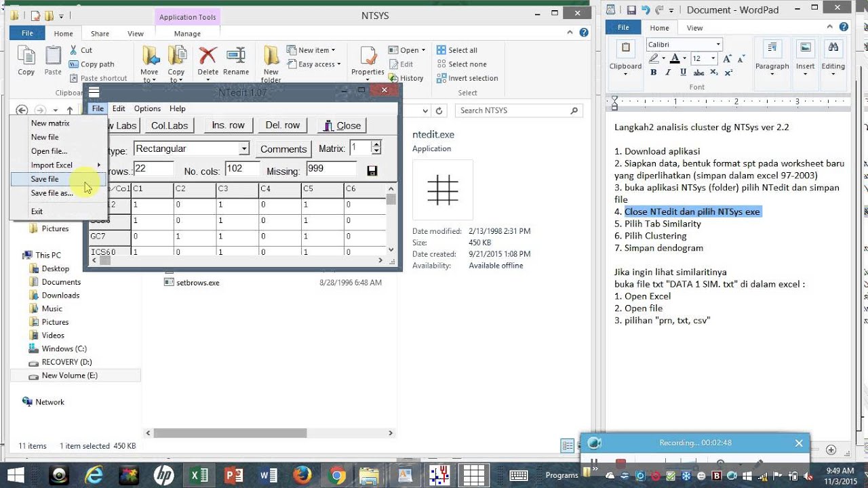Image resolution: width=868 pixels, height=488 pixels.
Task: Switch to the Share tab in Explorer
Action: click(x=100, y=34)
